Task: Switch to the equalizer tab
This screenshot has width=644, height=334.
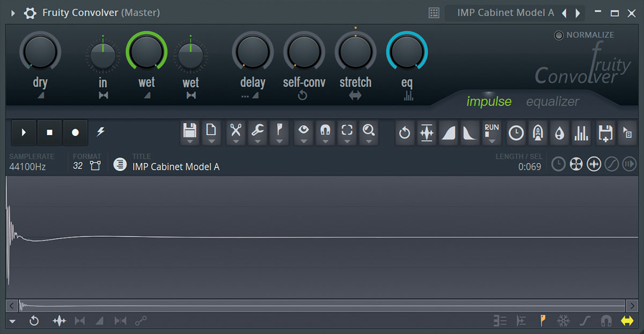Action: click(x=553, y=101)
